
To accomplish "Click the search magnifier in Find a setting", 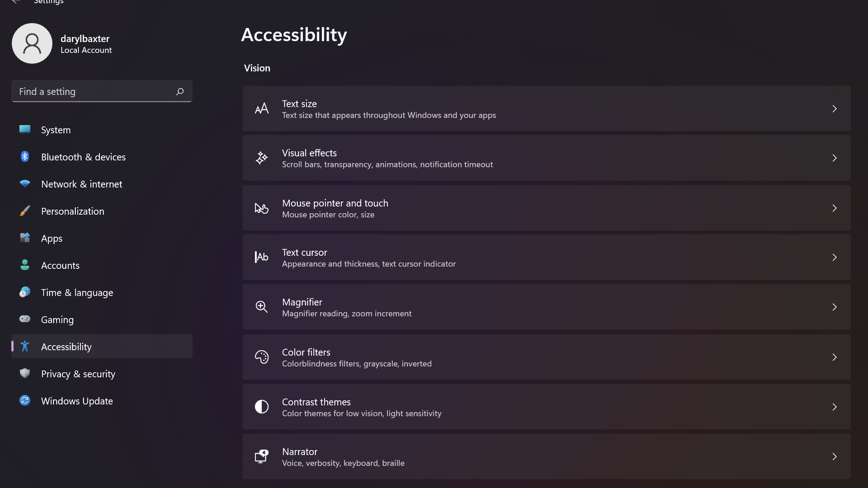I will pos(180,92).
